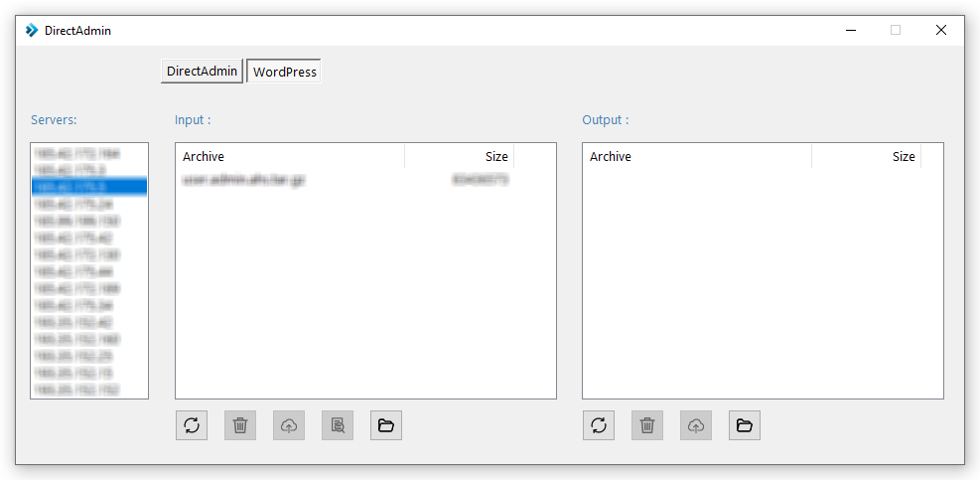The image size is (980, 480).
Task: Select the first server in Servers list
Action: (89, 153)
